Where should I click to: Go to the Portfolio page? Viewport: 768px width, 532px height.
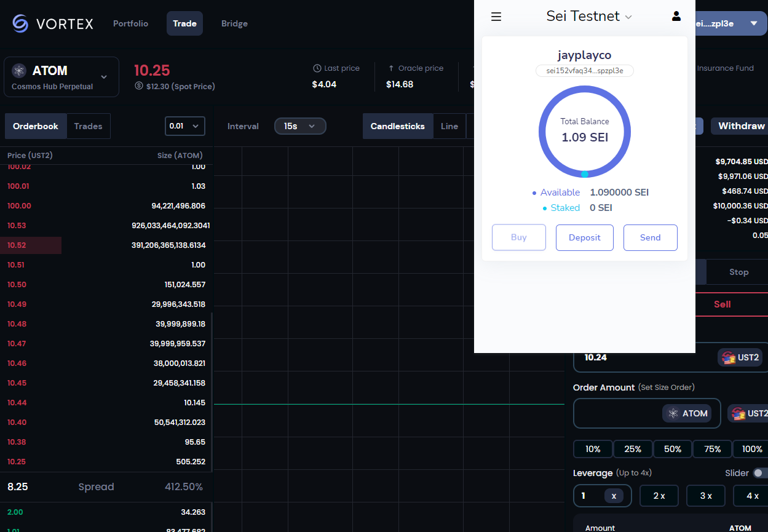click(x=130, y=23)
